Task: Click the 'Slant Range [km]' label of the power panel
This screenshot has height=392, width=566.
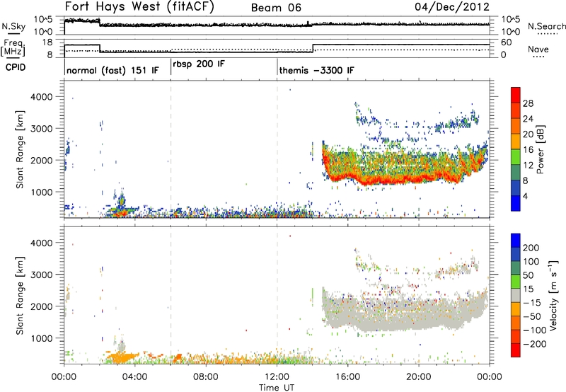Action: (20, 149)
